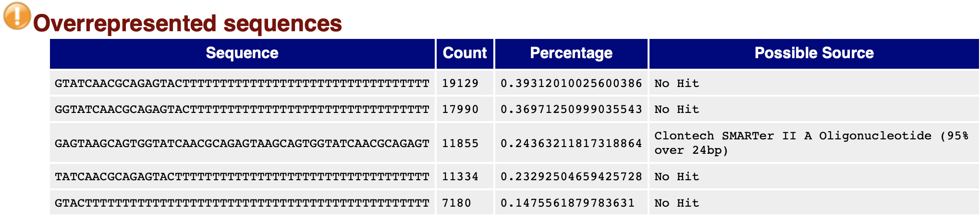
Task: Click the Percentage column header
Action: (571, 53)
